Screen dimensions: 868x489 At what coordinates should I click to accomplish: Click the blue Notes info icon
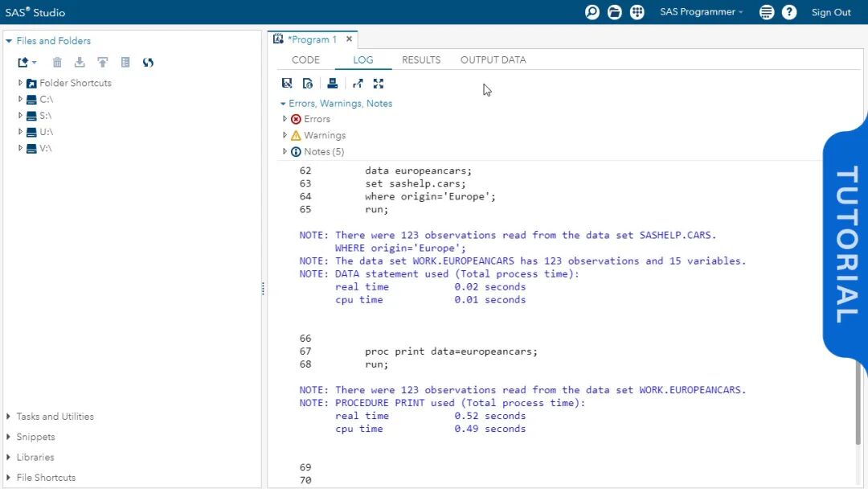coord(296,152)
